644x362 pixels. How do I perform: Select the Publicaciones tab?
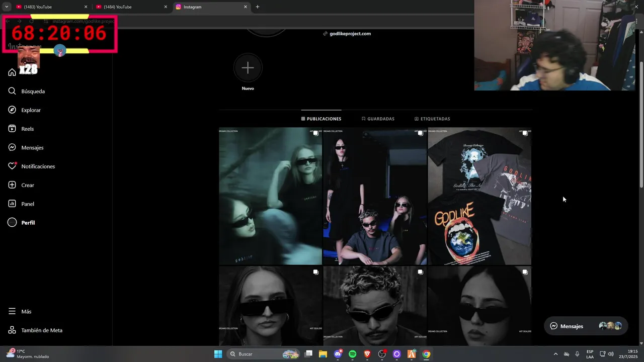click(321, 119)
